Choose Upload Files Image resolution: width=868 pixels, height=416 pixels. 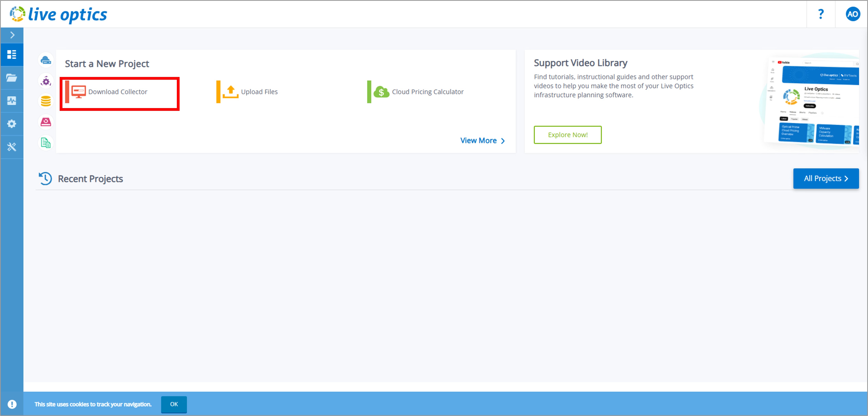(259, 92)
